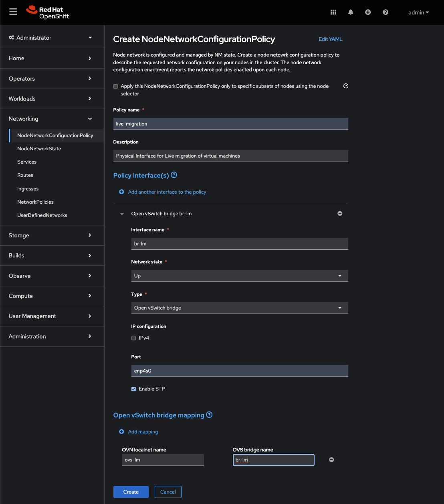
Task: Click help icon next to Policy Interface(s)
Action: (174, 175)
